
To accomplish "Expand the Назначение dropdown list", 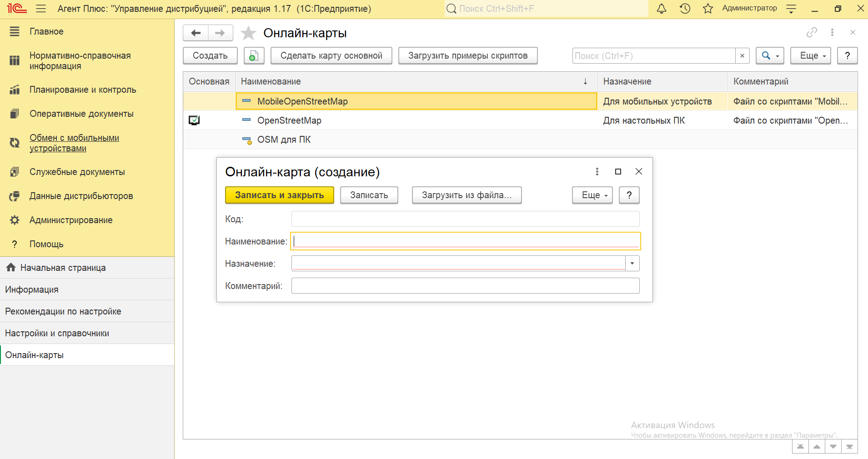I will [x=632, y=264].
